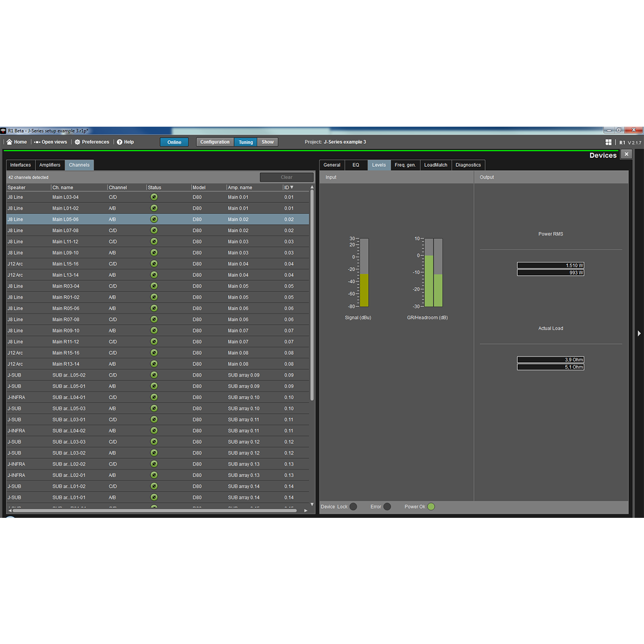Switch to the Amplifiers tab
The width and height of the screenshot is (644, 644).
click(50, 165)
